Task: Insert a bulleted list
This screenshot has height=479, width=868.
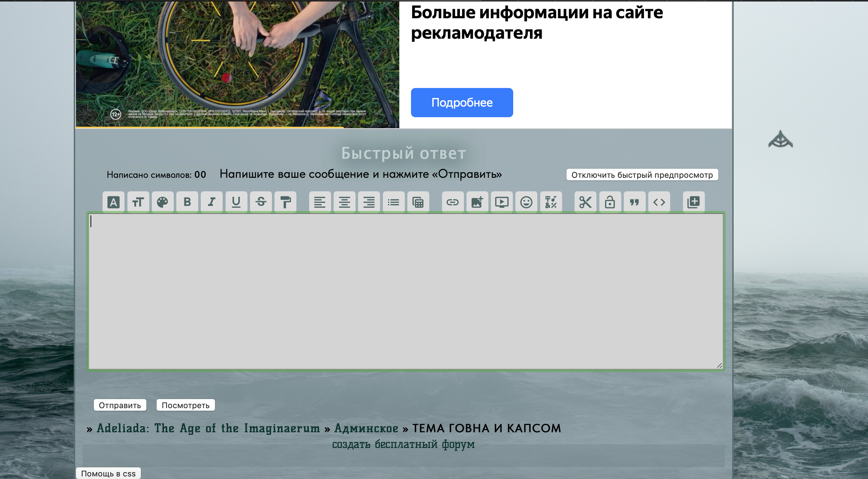Action: tap(393, 202)
